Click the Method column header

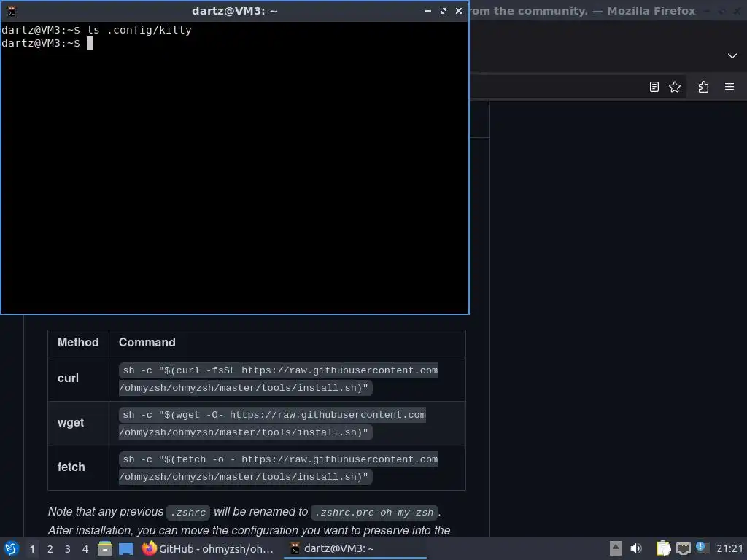(78, 343)
